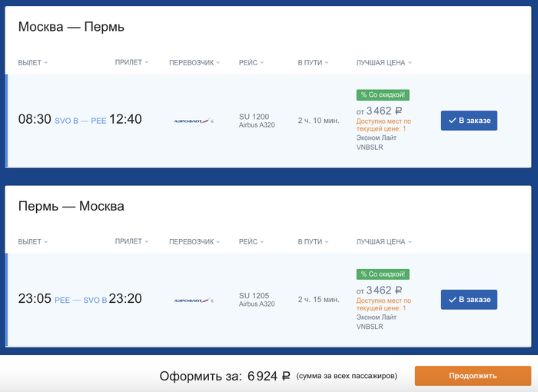Screen dimensions: 538x392
Task: Sort Москва — Пермь flights by 'Вылет'
Action: coord(33,62)
